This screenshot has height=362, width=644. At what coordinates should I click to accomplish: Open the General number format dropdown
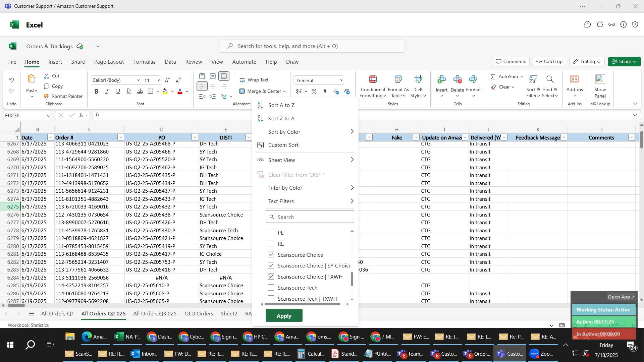coord(341,80)
